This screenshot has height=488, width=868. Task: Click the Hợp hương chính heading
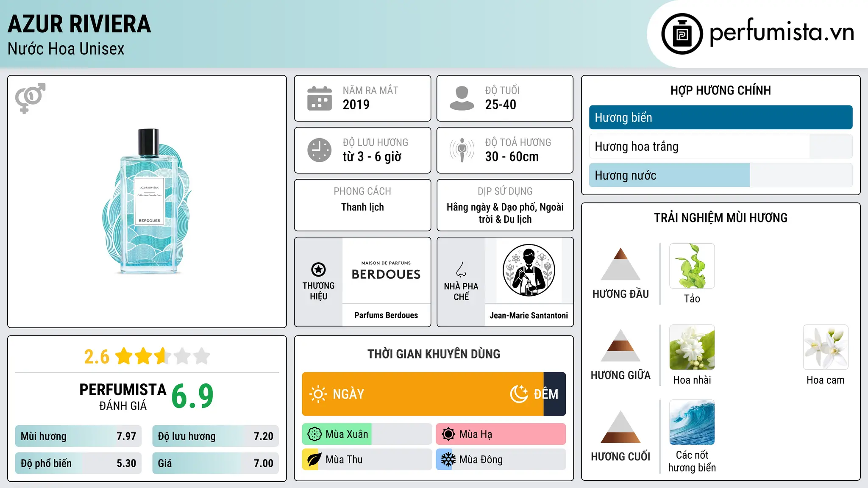coord(721,90)
